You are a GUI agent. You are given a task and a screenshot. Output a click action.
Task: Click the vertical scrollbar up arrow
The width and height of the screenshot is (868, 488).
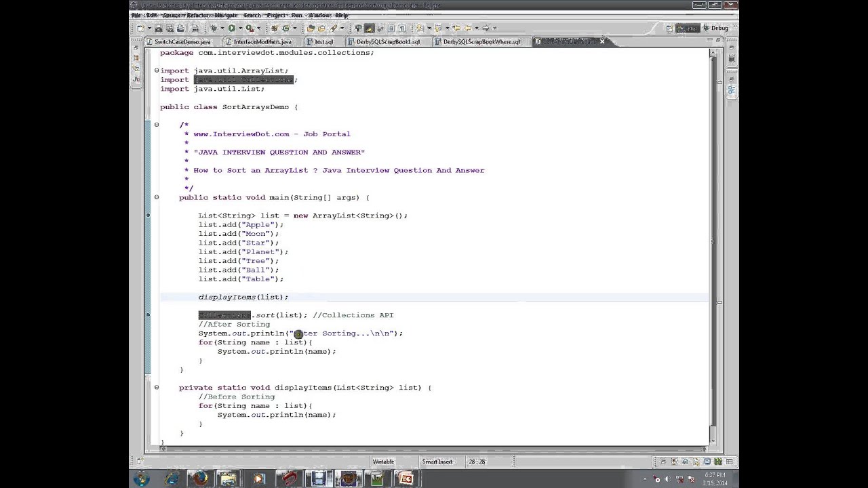[712, 53]
